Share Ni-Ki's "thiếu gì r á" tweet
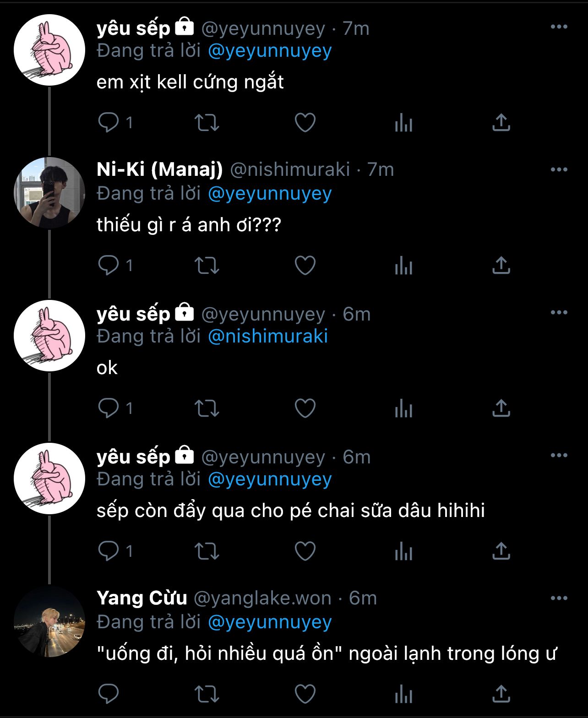588x718 pixels. pos(501,266)
